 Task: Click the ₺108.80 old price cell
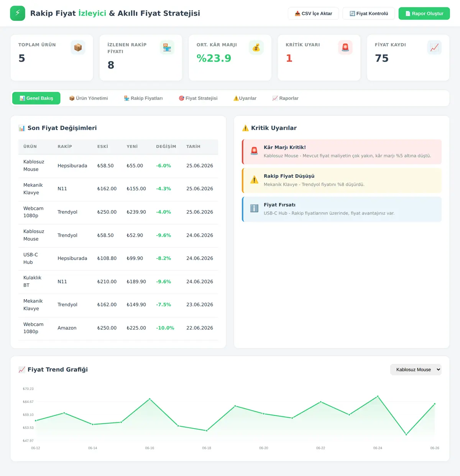pyautogui.click(x=107, y=258)
